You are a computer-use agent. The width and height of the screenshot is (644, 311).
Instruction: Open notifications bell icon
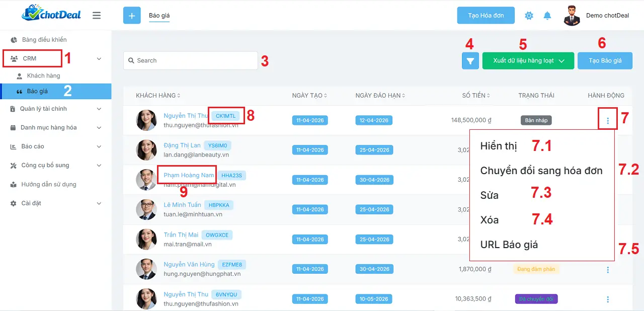[547, 16]
